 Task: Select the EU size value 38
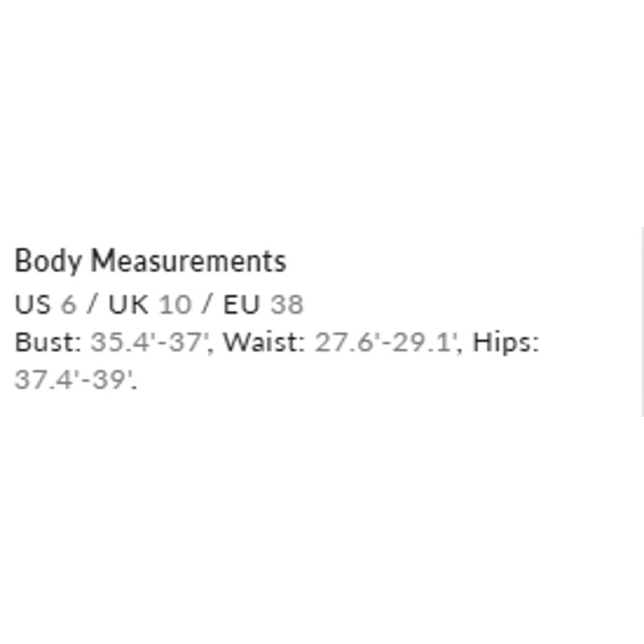point(287,304)
